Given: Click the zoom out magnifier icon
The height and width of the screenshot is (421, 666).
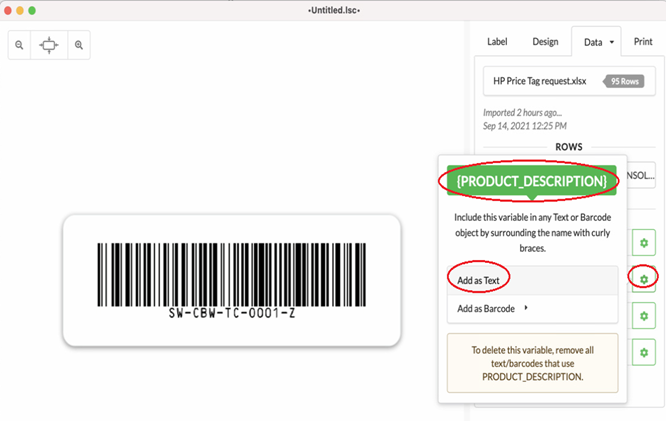Looking at the screenshot, I should [x=20, y=46].
